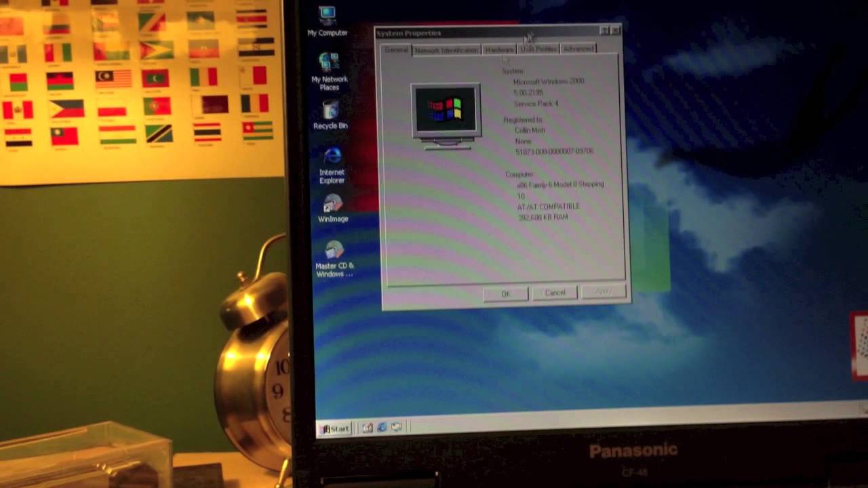Viewport: 868px width, 488px height.
Task: Click the '5.00.2195' version text
Action: point(528,93)
